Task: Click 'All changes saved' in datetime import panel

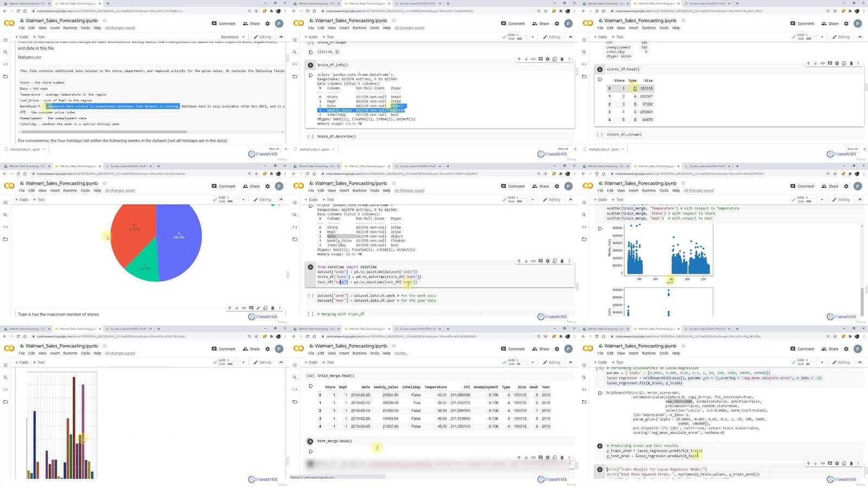Action: click(409, 191)
